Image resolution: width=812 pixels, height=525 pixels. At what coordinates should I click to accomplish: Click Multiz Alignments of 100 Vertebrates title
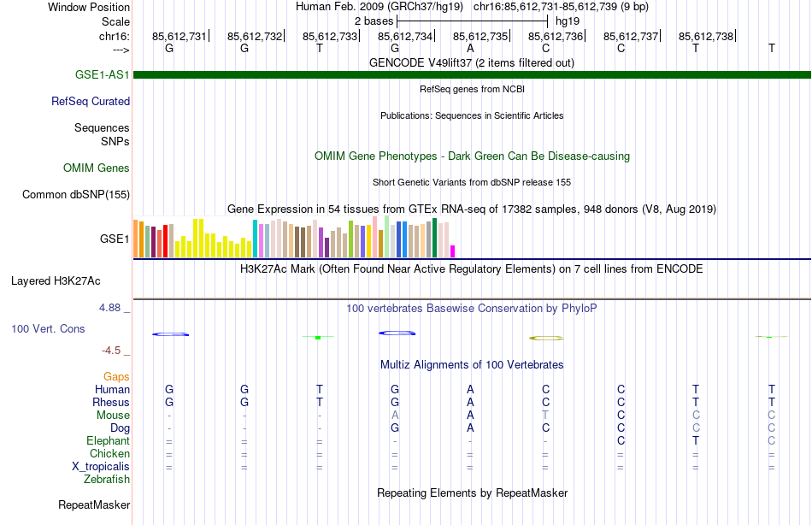(x=472, y=364)
